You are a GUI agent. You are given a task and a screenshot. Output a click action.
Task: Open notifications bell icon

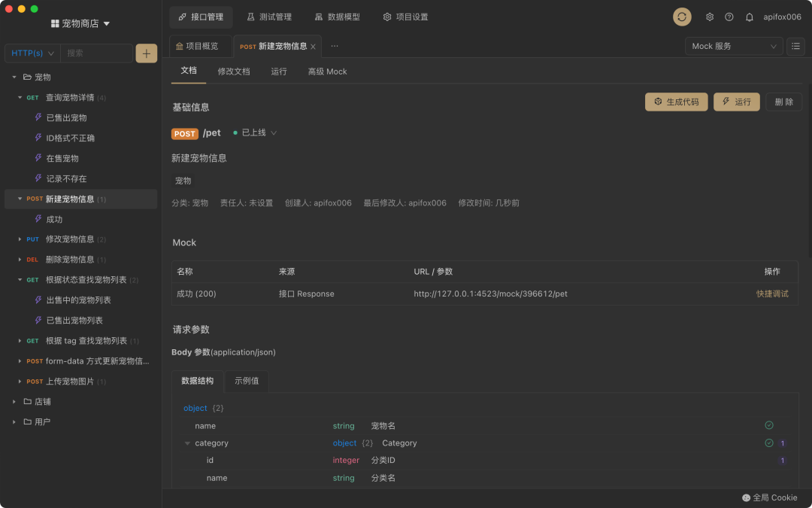click(x=750, y=17)
